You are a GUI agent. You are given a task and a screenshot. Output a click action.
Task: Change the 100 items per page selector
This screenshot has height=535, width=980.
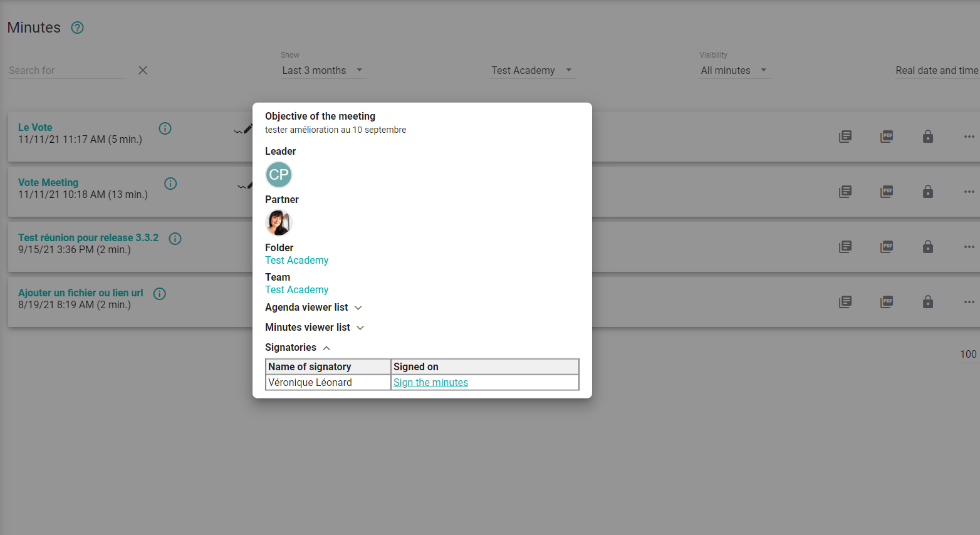click(x=969, y=354)
